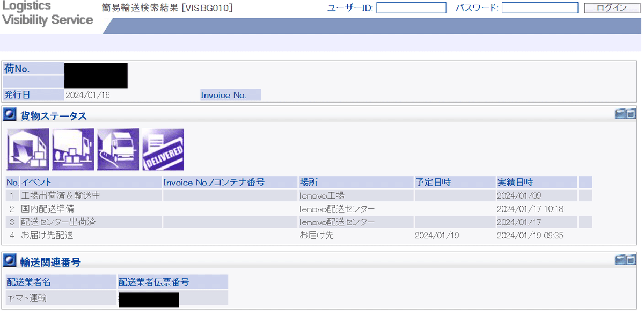The width and height of the screenshot is (644, 313).
Task: Click the Invoice No./コンテナ番号 column header
Action: (230, 183)
